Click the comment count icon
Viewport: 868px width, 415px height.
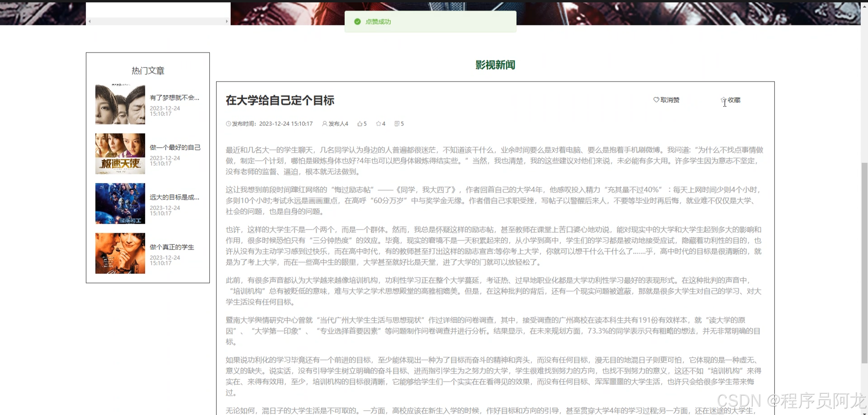[x=397, y=124]
